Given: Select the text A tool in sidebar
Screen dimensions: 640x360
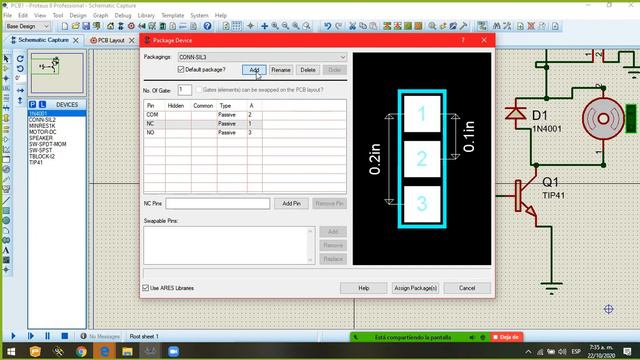Looking at the screenshot, I should [x=6, y=250].
